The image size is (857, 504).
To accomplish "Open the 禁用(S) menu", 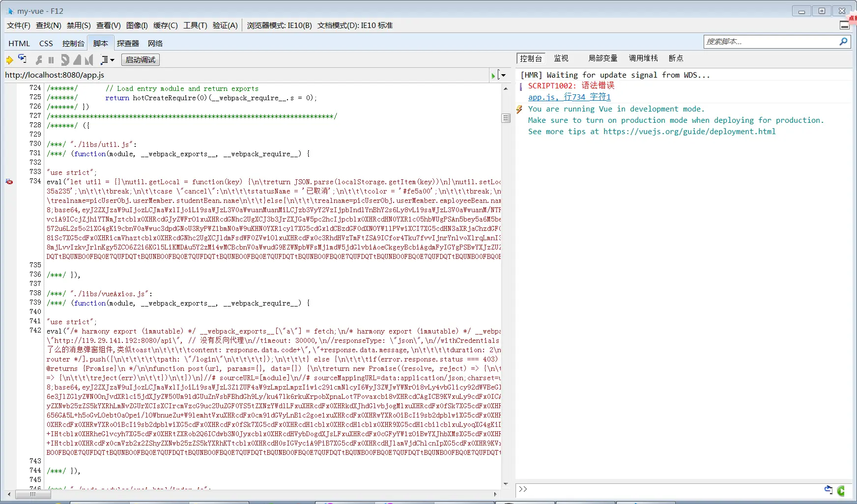I will tap(79, 26).
